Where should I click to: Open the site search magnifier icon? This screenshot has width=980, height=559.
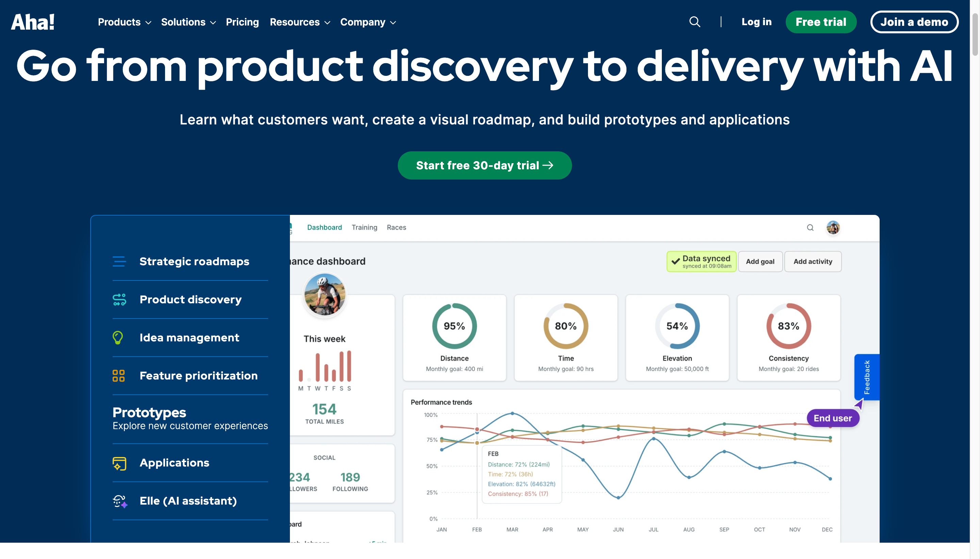695,22
